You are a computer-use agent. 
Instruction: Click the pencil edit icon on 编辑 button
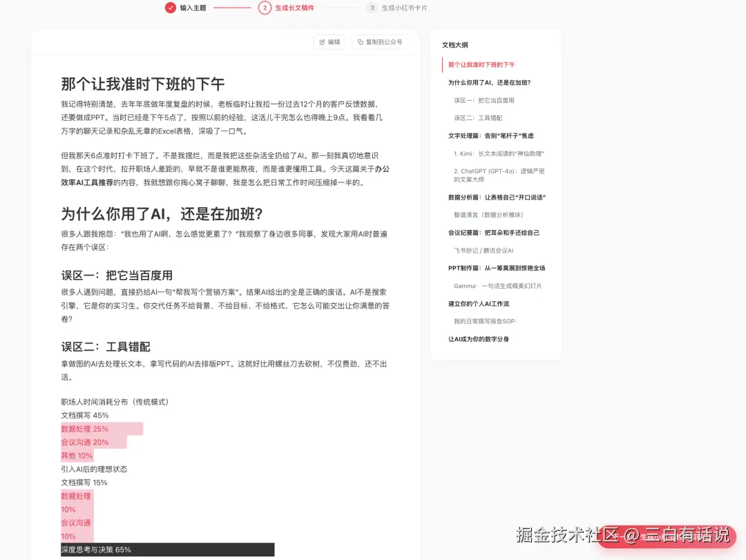(322, 41)
